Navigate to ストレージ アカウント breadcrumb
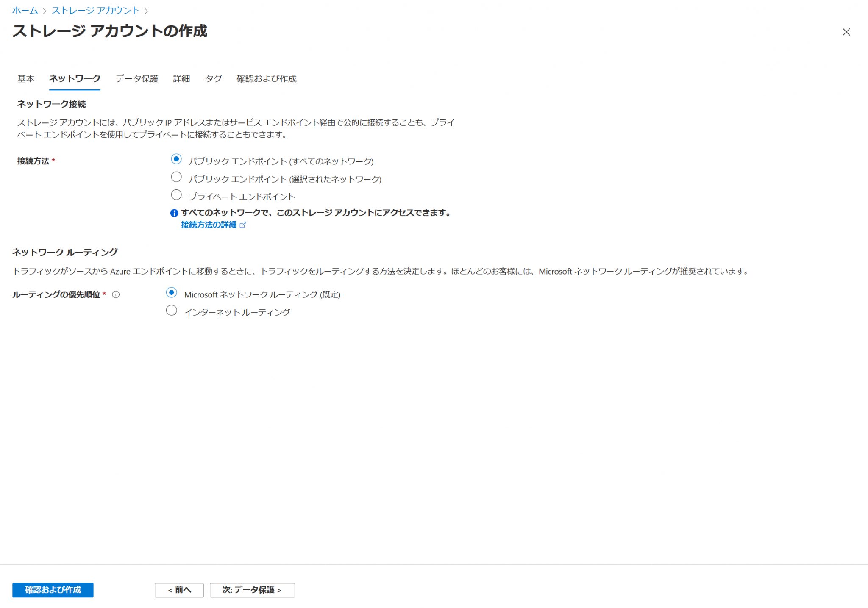The height and width of the screenshot is (608, 868). (x=95, y=11)
